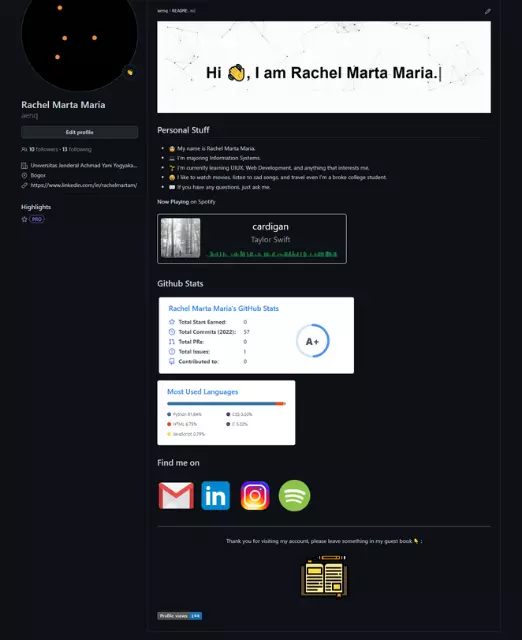This screenshot has height=640, width=522.
Task: Click the Most Used Languages progress bar
Action: click(226, 404)
